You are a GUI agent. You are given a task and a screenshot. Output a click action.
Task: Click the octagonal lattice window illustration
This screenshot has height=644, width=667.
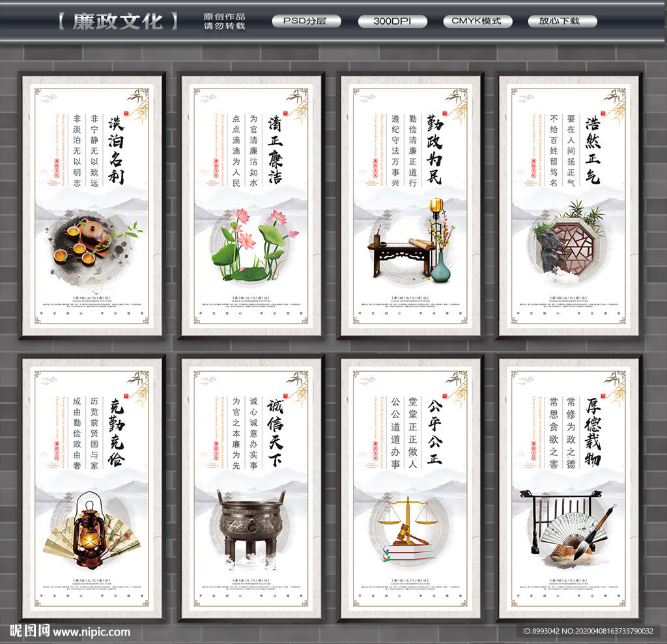[568, 242]
